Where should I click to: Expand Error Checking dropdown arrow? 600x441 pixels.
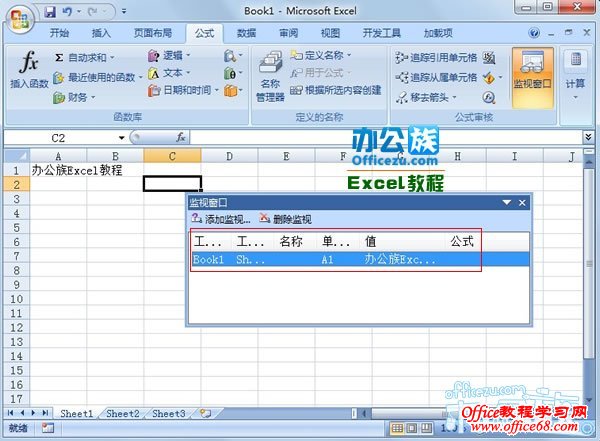pos(501,78)
